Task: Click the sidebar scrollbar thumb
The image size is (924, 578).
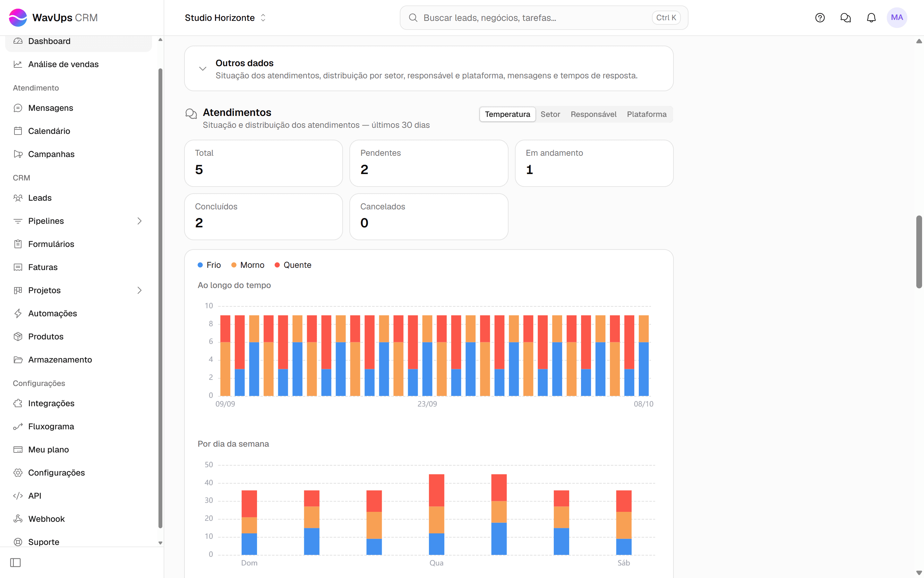Action: click(160, 298)
